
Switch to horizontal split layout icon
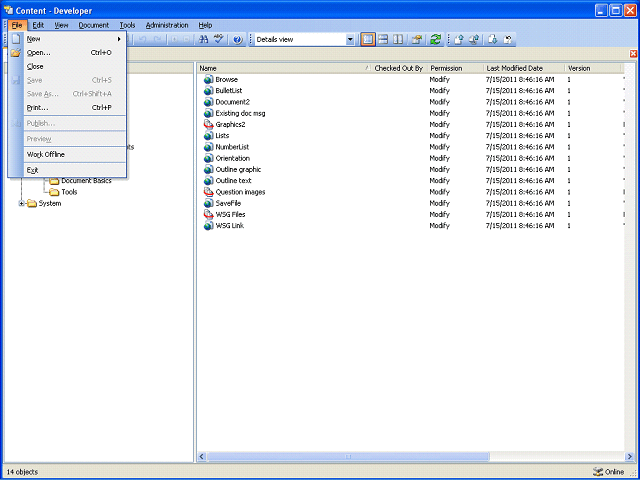click(383, 40)
